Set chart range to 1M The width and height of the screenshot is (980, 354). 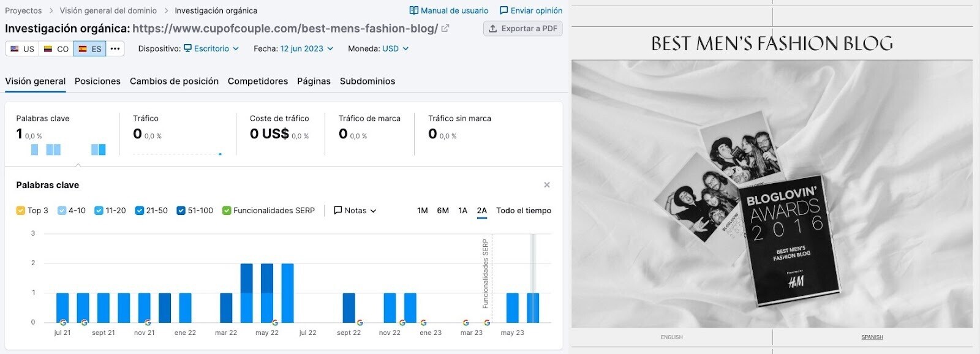(x=423, y=211)
